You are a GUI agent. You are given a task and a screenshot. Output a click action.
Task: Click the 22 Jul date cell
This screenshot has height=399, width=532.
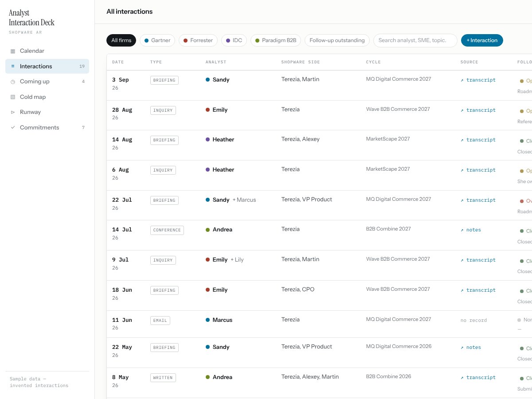[122, 204]
